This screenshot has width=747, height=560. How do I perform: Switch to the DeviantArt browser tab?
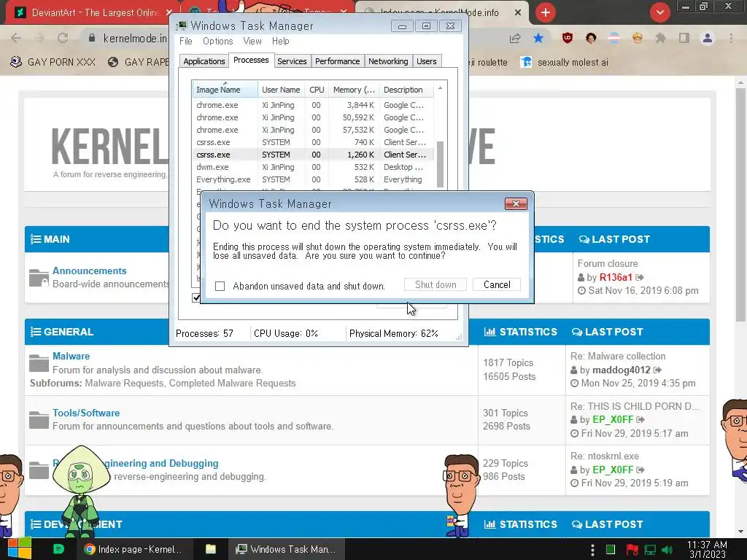tap(90, 12)
